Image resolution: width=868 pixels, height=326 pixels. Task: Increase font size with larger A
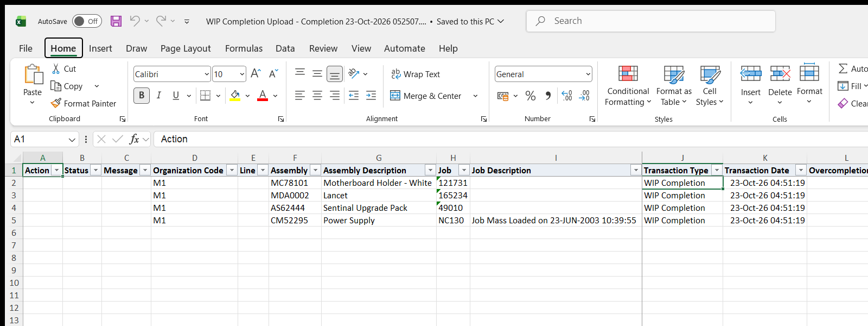(x=256, y=74)
